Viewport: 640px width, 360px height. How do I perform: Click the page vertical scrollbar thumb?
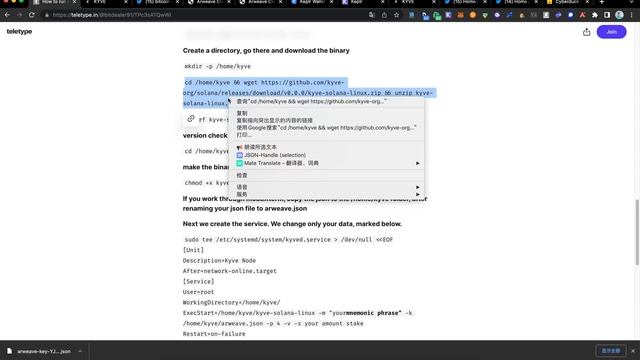637,233
